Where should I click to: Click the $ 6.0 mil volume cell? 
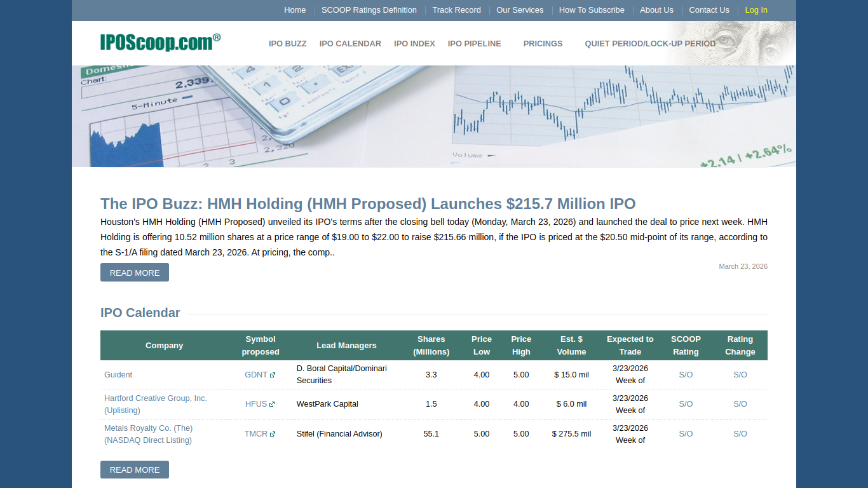(x=571, y=404)
